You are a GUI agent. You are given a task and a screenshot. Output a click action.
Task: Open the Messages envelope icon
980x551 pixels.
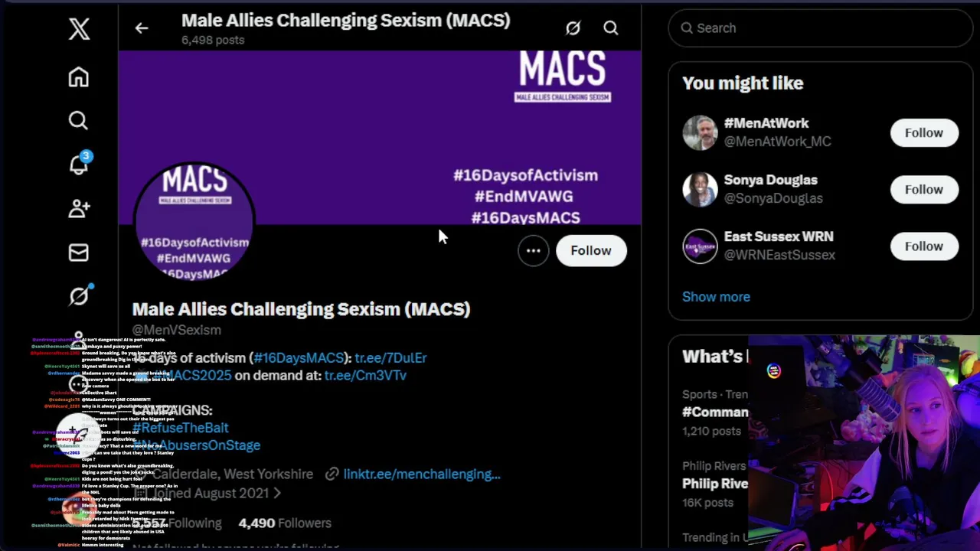(x=78, y=253)
